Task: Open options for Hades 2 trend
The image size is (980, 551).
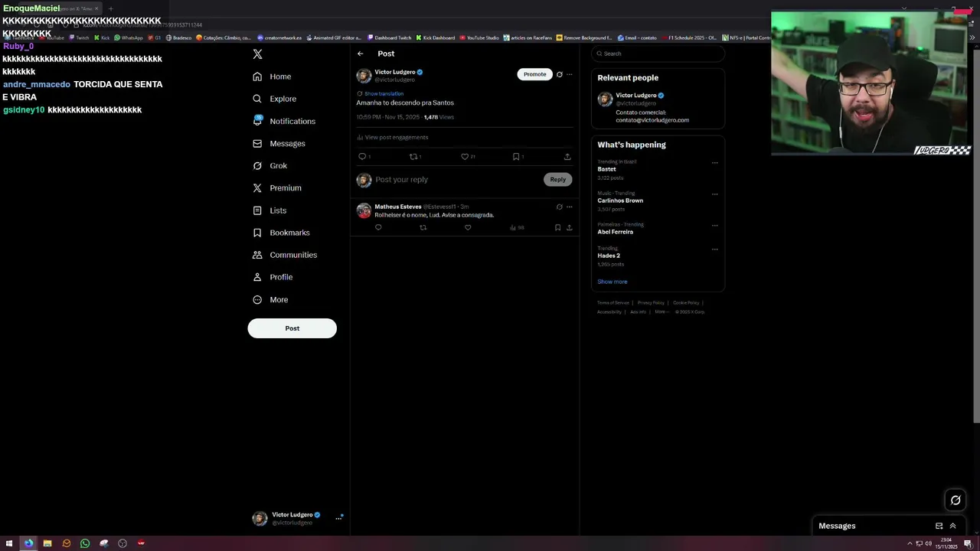Action: (714, 249)
